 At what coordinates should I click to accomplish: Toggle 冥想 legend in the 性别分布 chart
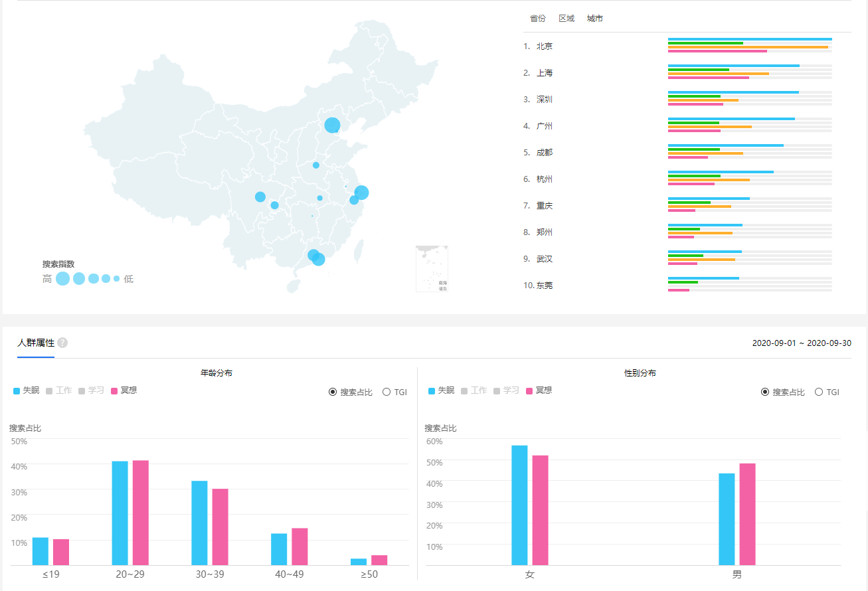(x=539, y=390)
